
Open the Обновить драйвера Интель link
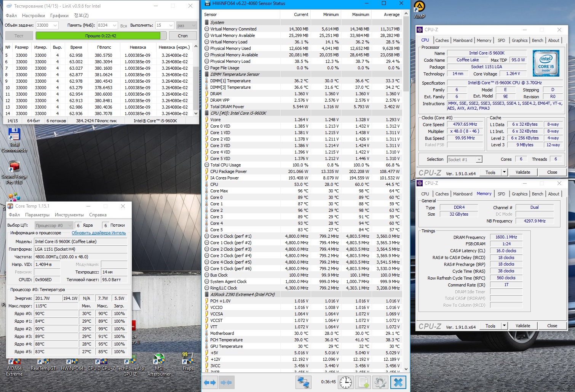(99, 233)
